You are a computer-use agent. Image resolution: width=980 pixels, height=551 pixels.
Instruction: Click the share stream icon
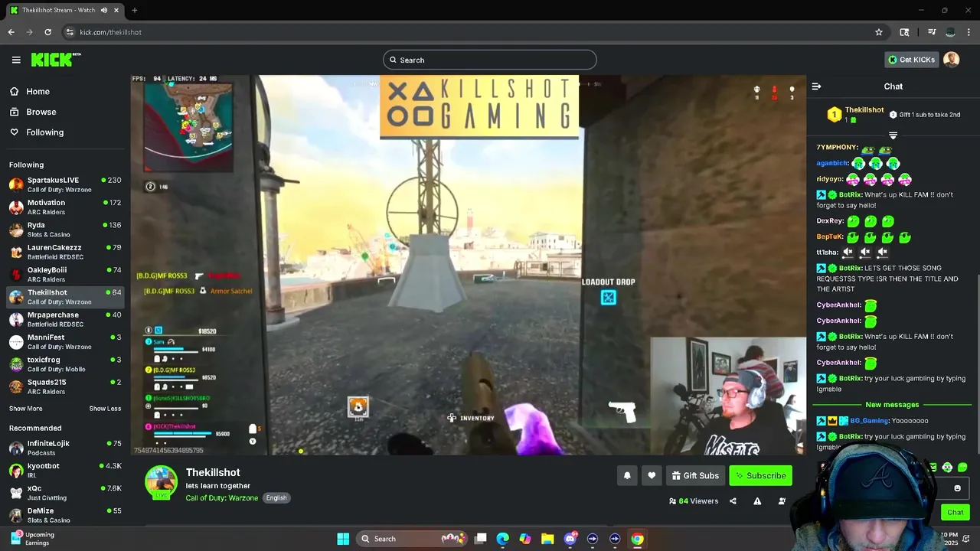click(733, 501)
